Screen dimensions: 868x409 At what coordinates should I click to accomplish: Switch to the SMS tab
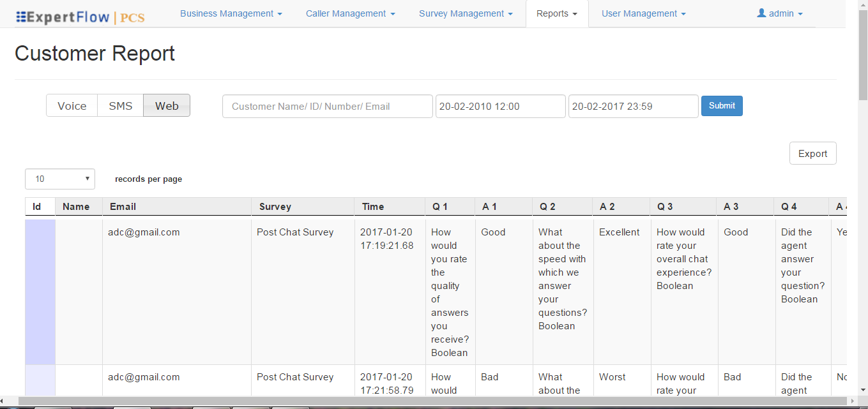tap(120, 105)
